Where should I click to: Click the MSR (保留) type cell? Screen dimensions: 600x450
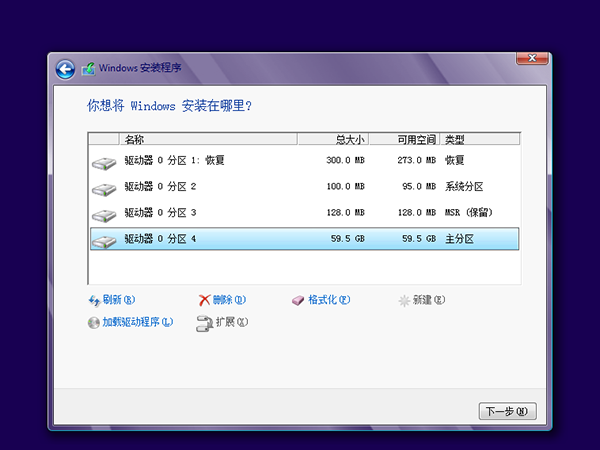coord(468,213)
